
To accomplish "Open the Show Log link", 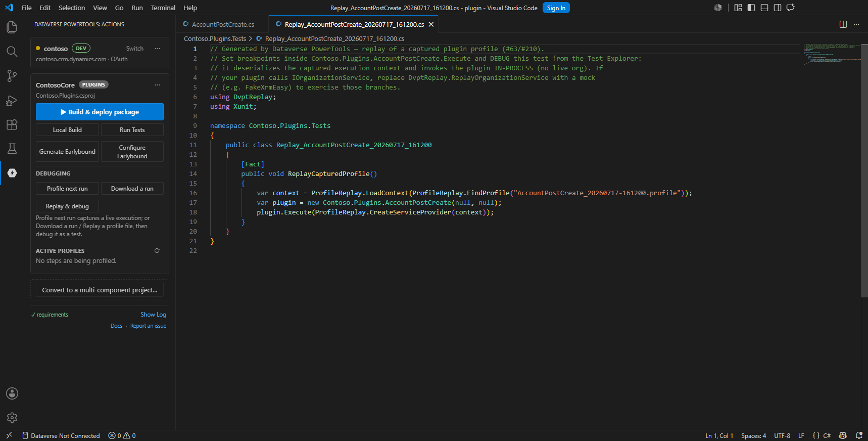I will (x=153, y=315).
